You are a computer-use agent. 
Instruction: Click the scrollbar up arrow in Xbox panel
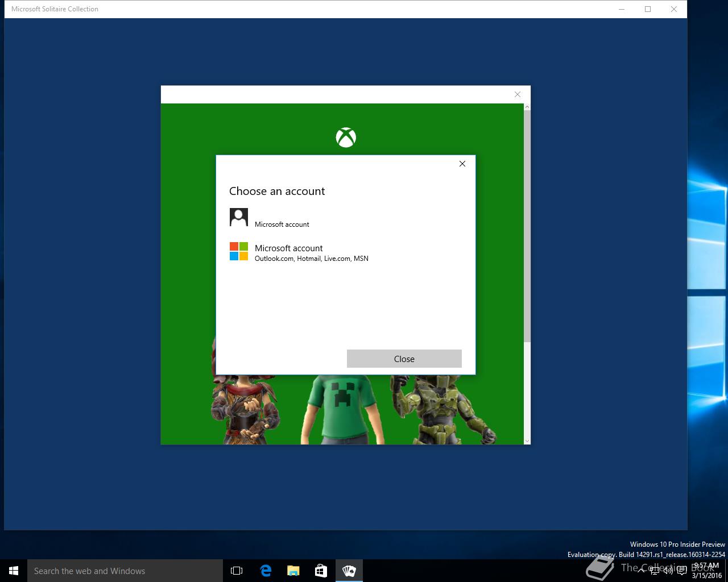point(527,107)
